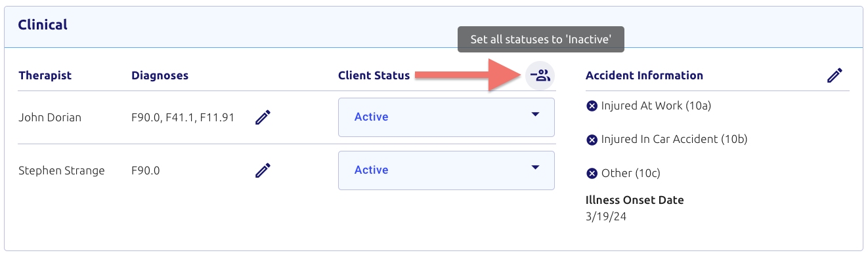Click the Diagnoses column header
Screen dimensions: 868x257
point(160,75)
